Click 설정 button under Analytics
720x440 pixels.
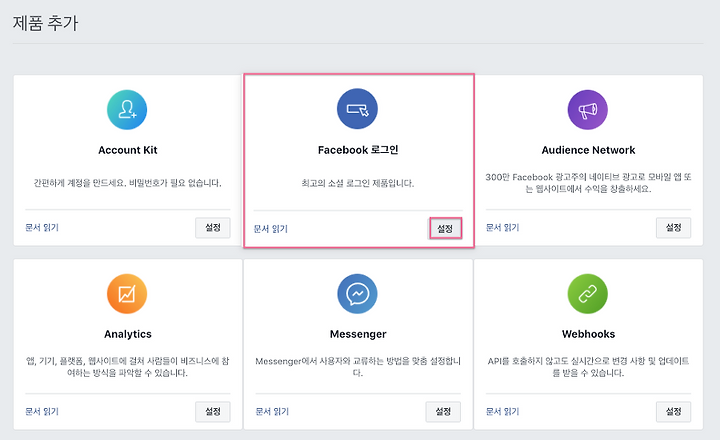[x=213, y=412]
